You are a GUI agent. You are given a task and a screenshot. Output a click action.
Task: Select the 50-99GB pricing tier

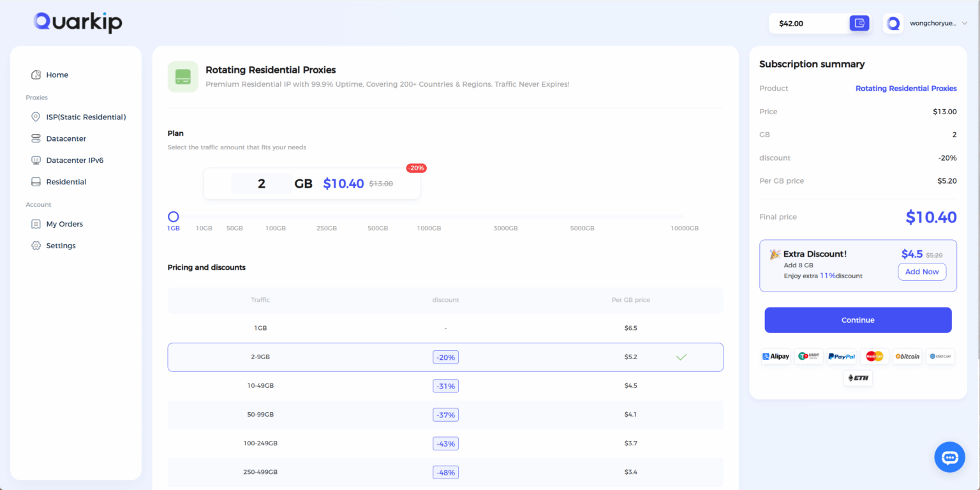pyautogui.click(x=445, y=415)
